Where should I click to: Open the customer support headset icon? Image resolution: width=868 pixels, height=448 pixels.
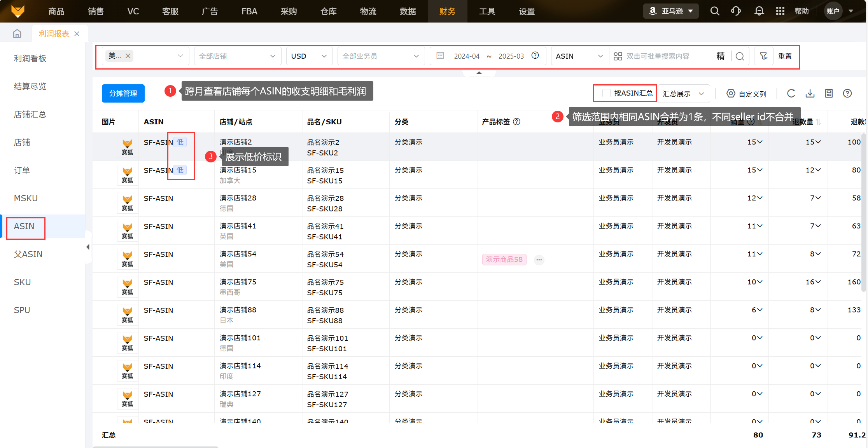tap(736, 11)
